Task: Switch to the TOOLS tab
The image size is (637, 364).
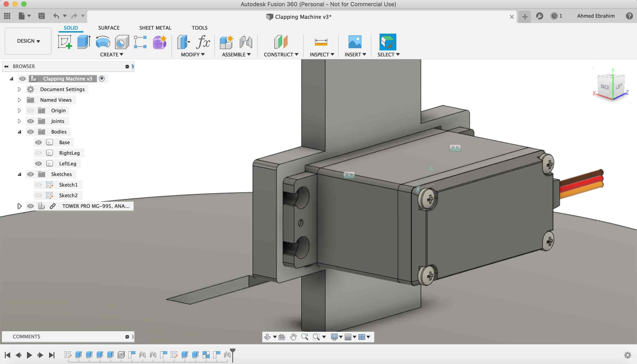Action: click(x=200, y=28)
